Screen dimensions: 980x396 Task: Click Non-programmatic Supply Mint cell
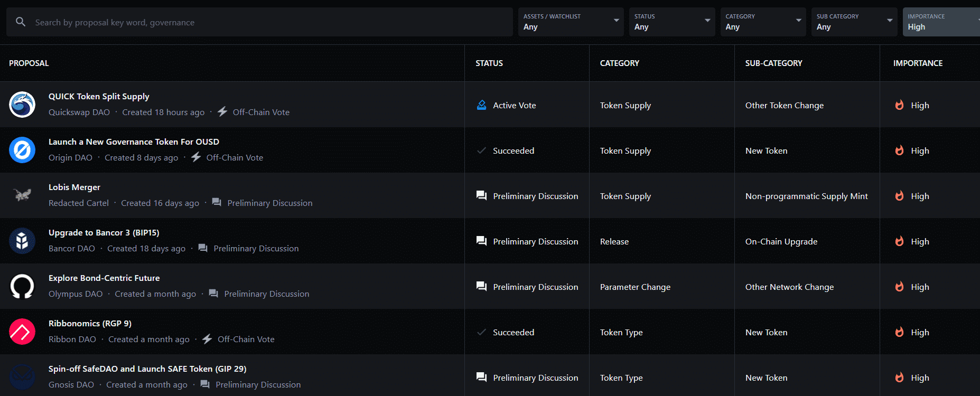click(807, 196)
